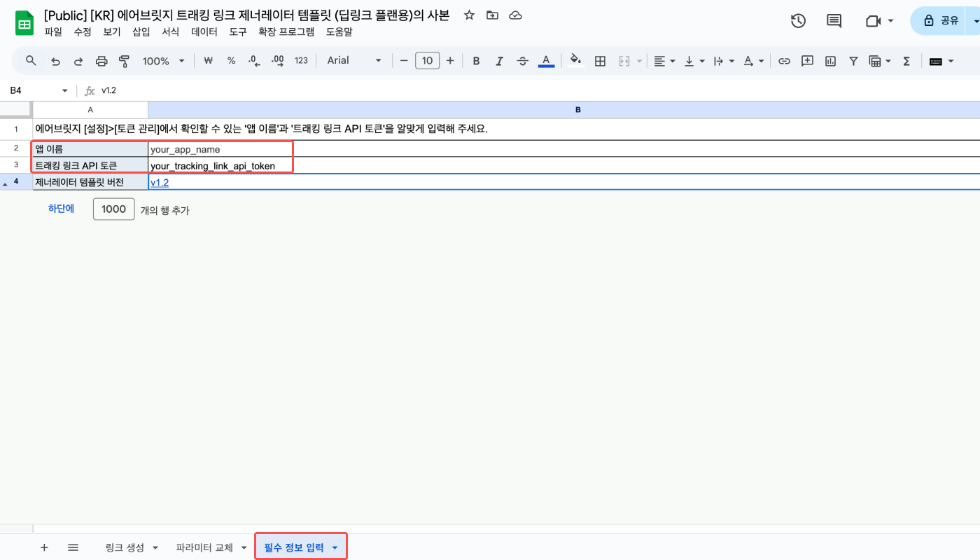
Task: Open the v1.2 version link
Action: (x=160, y=182)
